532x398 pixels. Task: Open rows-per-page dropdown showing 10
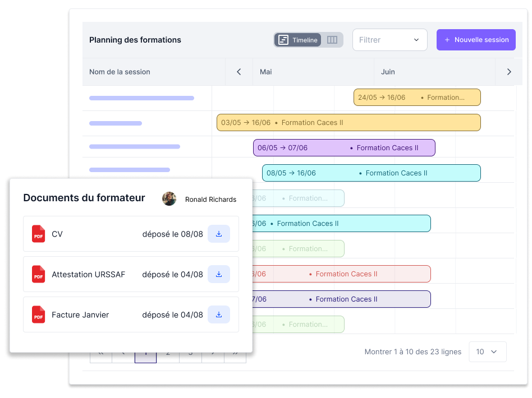488,352
